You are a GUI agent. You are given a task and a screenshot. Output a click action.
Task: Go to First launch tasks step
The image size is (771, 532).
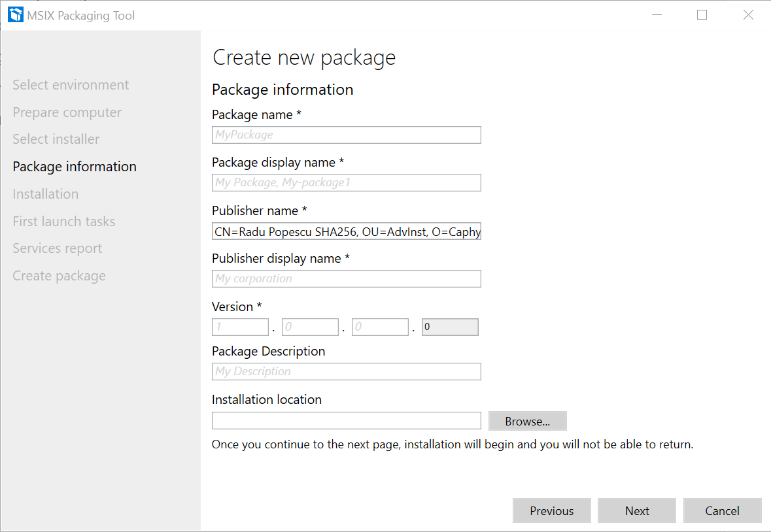[64, 222]
